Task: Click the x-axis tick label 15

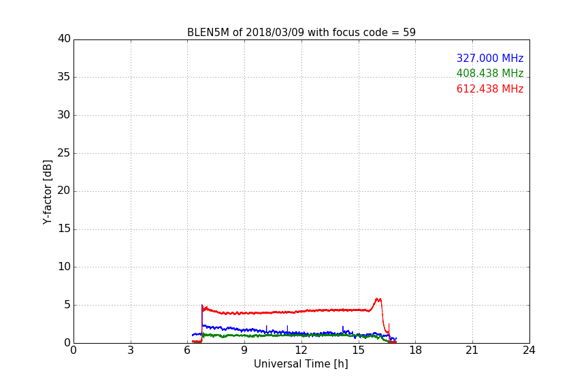Action: click(x=359, y=350)
